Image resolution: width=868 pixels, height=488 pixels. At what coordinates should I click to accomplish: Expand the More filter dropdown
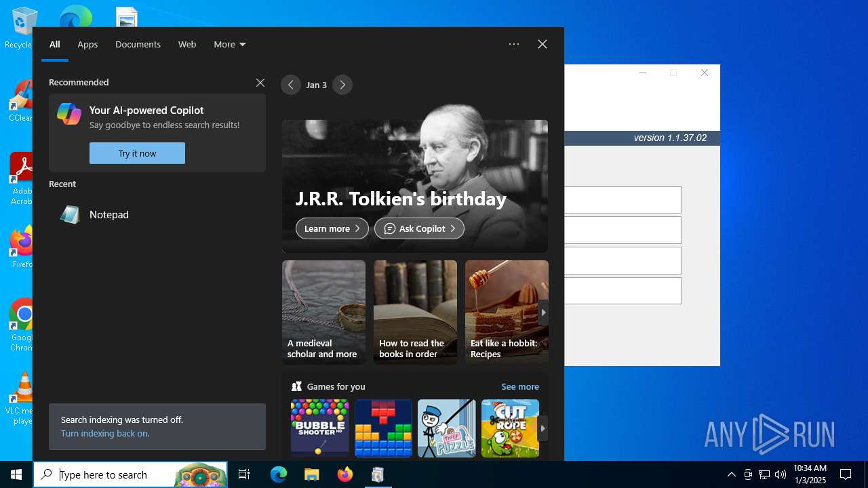click(230, 45)
